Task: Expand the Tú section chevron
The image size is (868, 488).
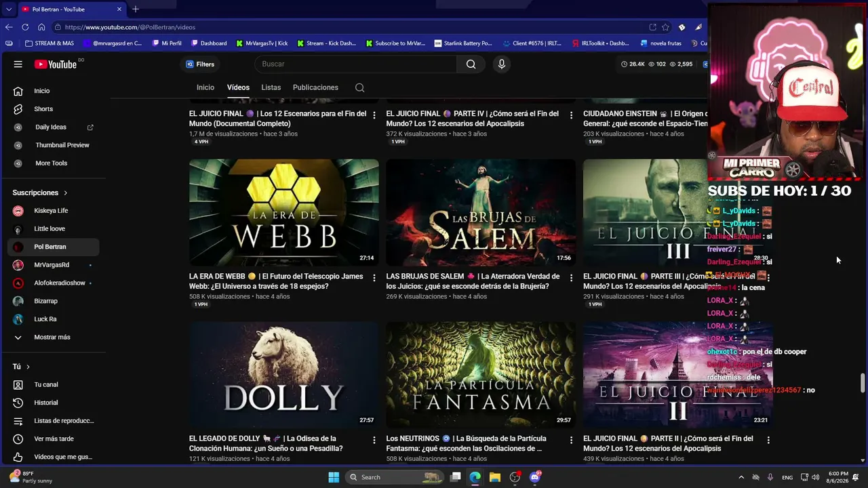Action: click(x=28, y=367)
